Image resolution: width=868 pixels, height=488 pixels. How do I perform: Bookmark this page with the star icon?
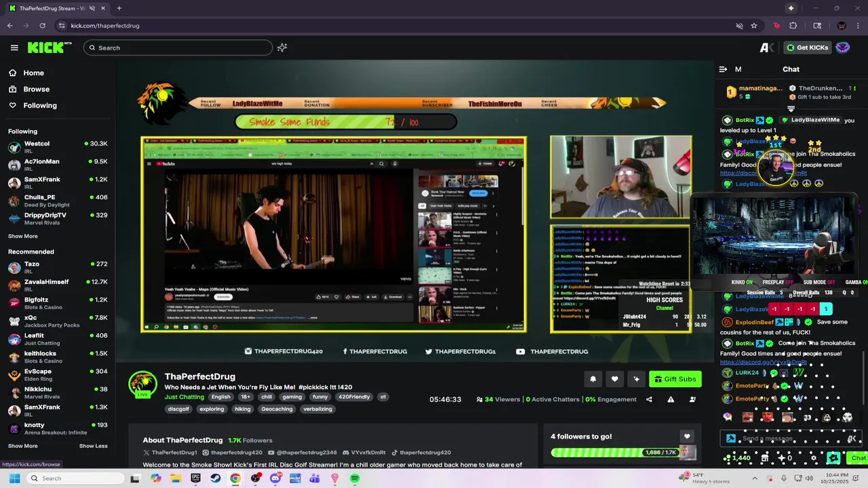(x=754, y=26)
